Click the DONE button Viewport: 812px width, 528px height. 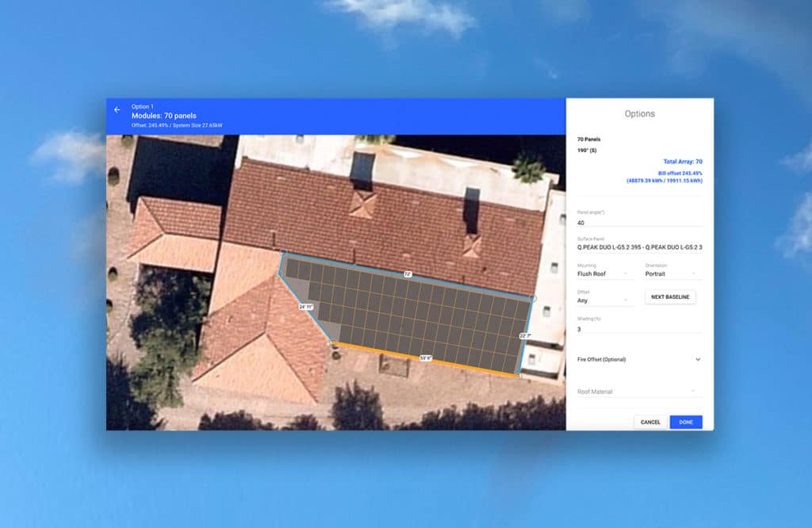pyautogui.click(x=685, y=422)
